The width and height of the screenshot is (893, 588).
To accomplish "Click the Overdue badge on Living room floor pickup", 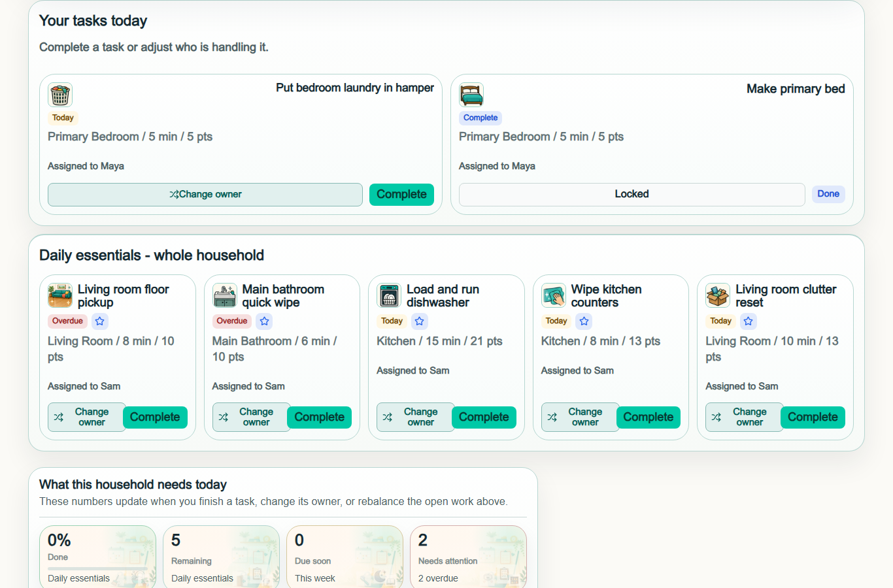I will 68,321.
